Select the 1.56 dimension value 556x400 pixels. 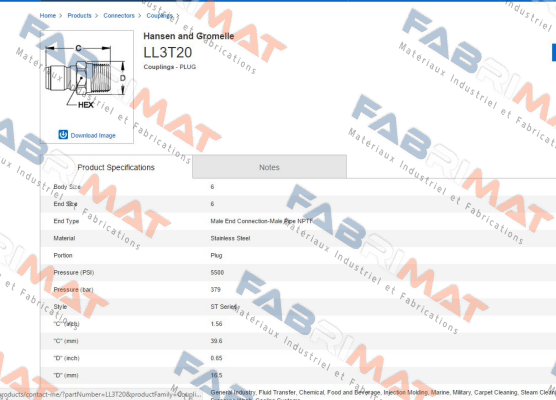click(x=216, y=324)
